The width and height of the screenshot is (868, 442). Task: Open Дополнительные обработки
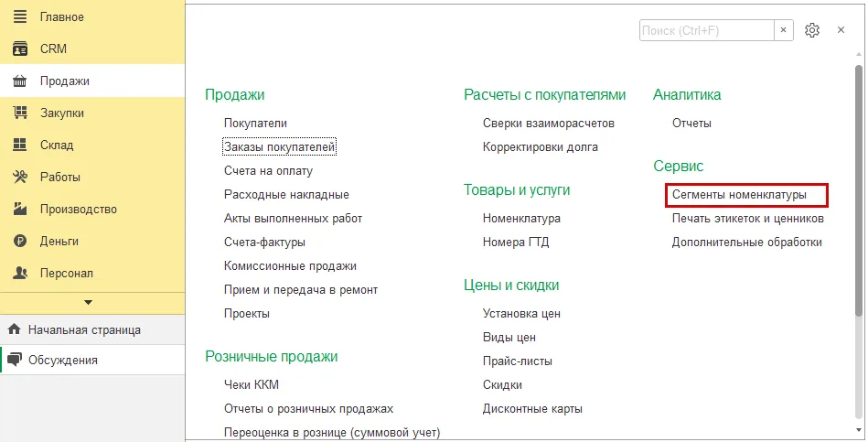746,242
